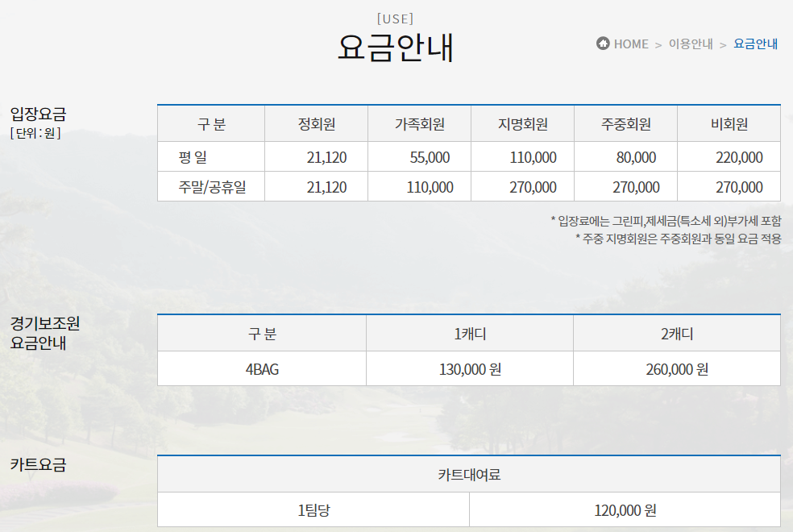793x532 pixels.
Task: Select the 카트요금 section heading
Action: [x=39, y=465]
